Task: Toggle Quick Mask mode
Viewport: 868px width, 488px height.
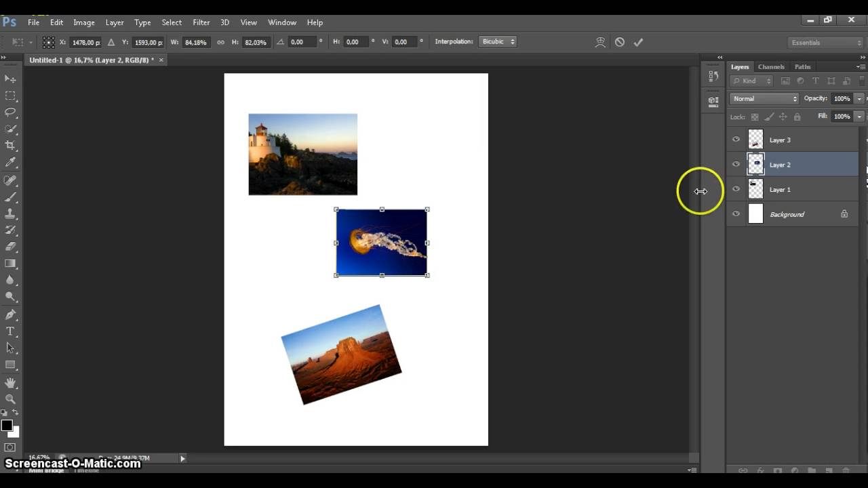Action: tap(10, 447)
